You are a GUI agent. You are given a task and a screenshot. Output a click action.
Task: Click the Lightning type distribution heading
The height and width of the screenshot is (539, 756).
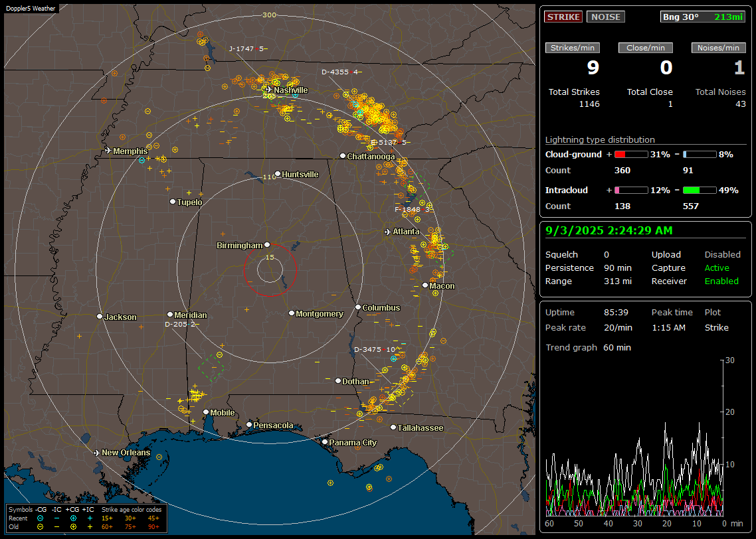coord(600,139)
